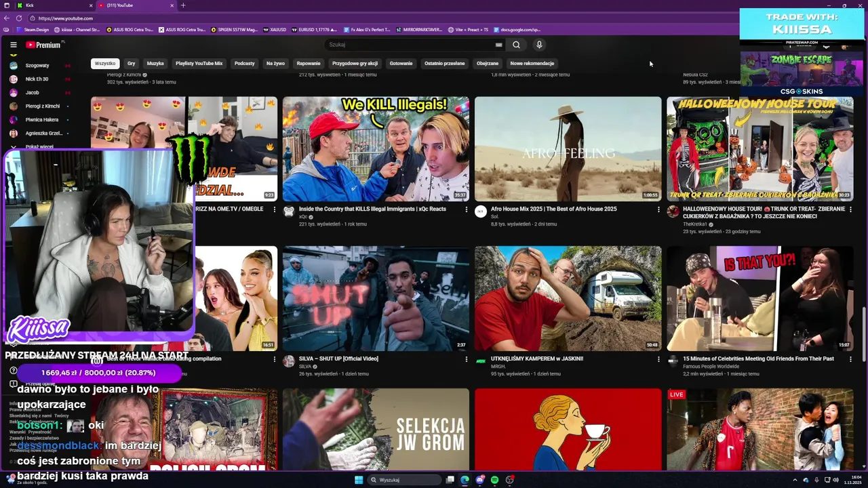Select the Rapowanie filter chip
The image size is (868, 488).
pyautogui.click(x=309, y=63)
